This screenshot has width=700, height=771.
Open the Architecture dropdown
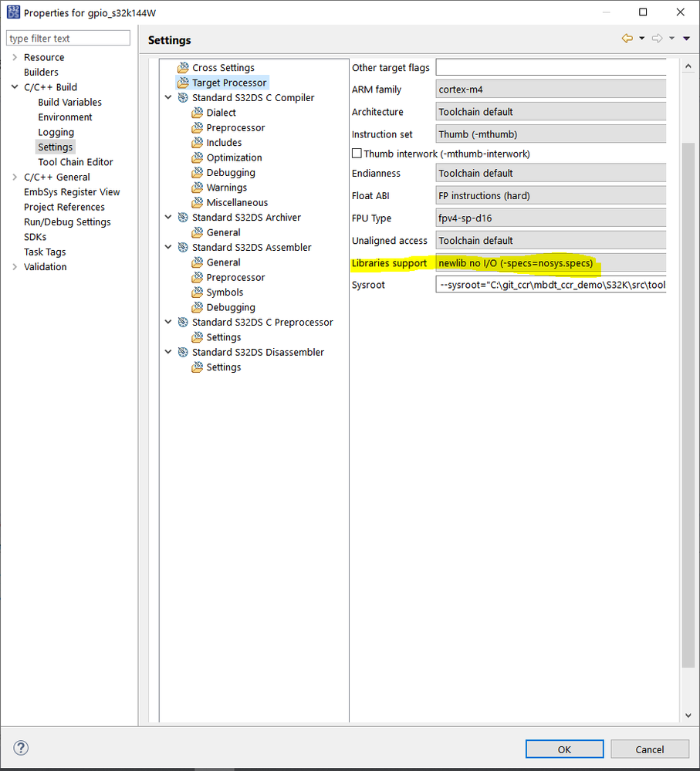coord(550,112)
